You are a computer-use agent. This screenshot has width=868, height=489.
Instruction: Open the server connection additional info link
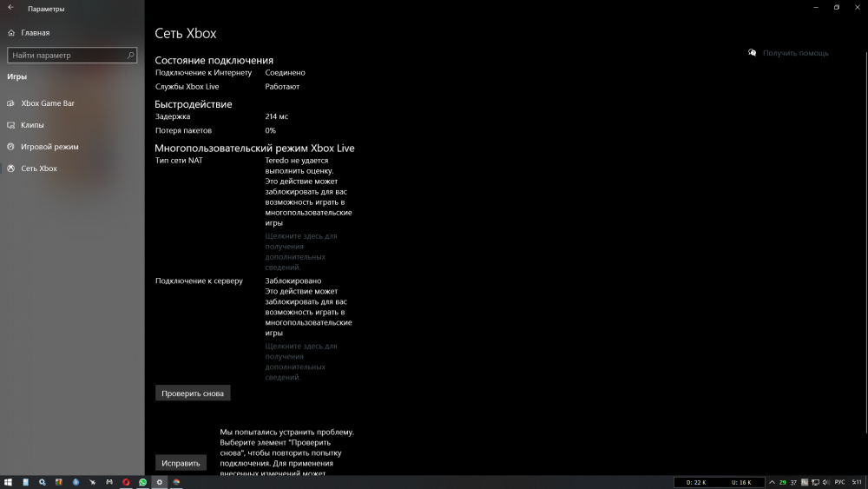coord(300,361)
